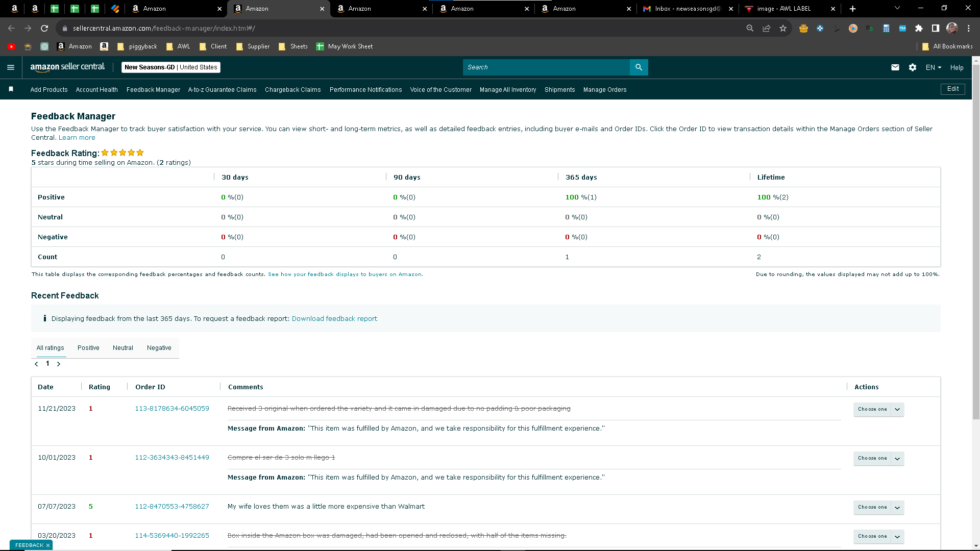Click the Learn more link
The width and height of the screenshot is (980, 551).
tap(77, 138)
